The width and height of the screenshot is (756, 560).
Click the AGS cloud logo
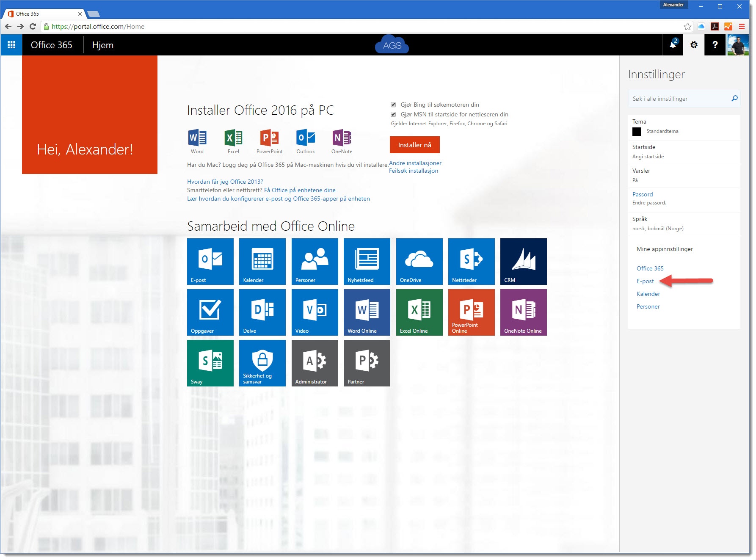[x=392, y=45]
